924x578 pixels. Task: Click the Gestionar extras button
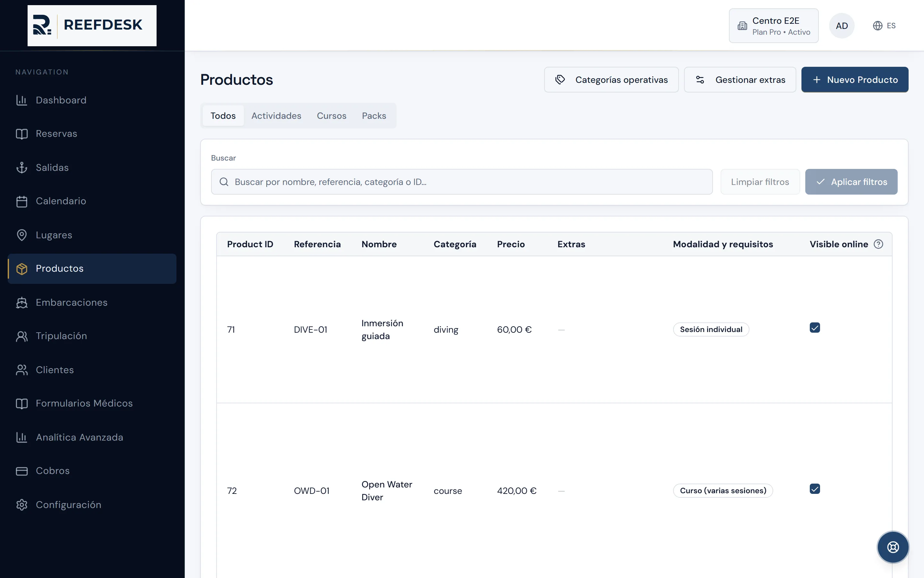coord(740,80)
